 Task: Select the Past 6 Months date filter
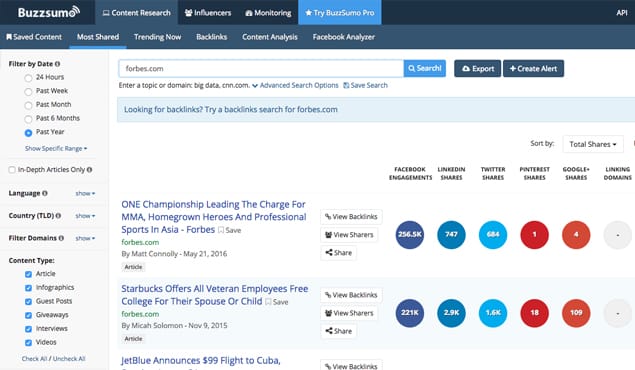[28, 119]
